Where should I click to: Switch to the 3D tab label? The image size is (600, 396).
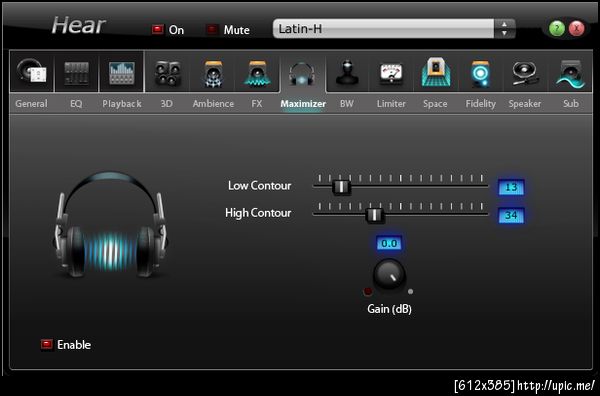[x=166, y=104]
